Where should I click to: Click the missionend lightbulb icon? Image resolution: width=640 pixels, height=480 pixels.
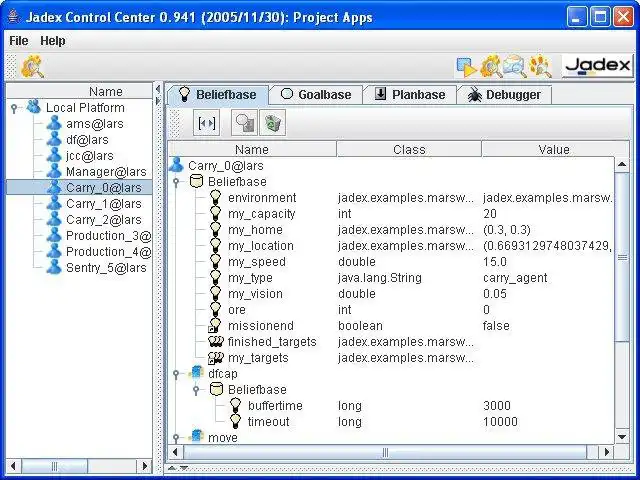[x=215, y=325]
